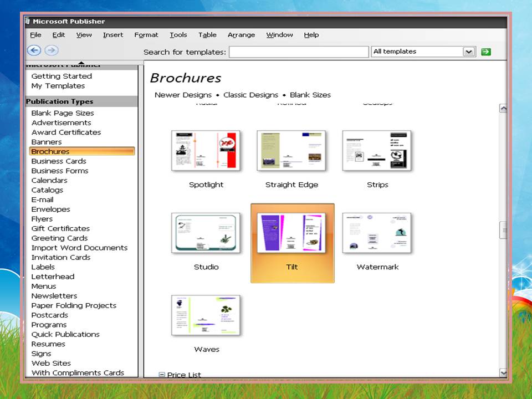Screen dimensions: 532x399
Task: Select Envelopes publication type
Action: coord(50,209)
